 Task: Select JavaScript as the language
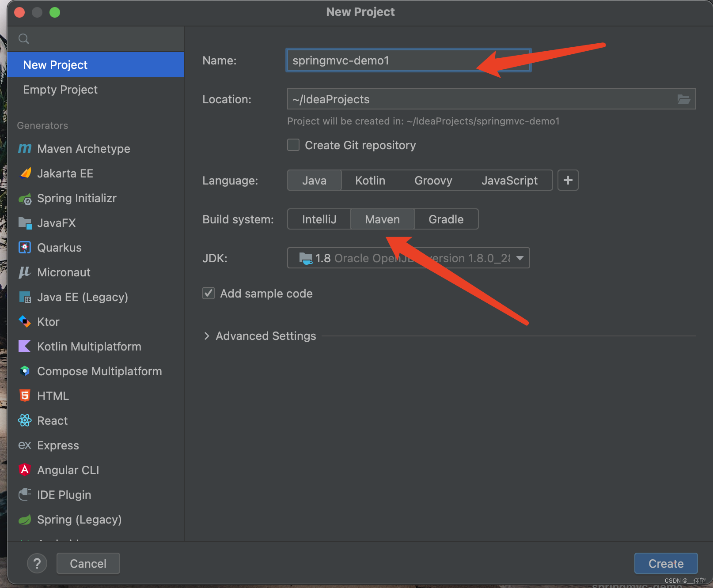click(509, 181)
